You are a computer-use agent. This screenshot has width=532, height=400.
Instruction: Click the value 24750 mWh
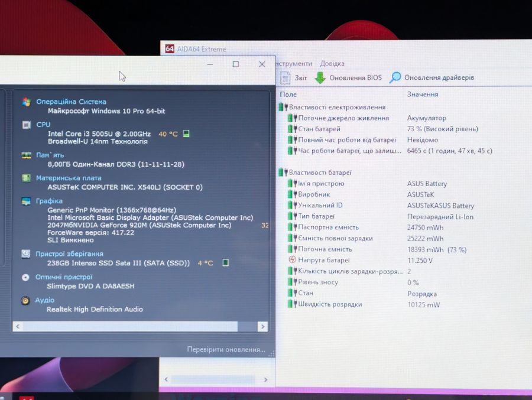pos(425,227)
